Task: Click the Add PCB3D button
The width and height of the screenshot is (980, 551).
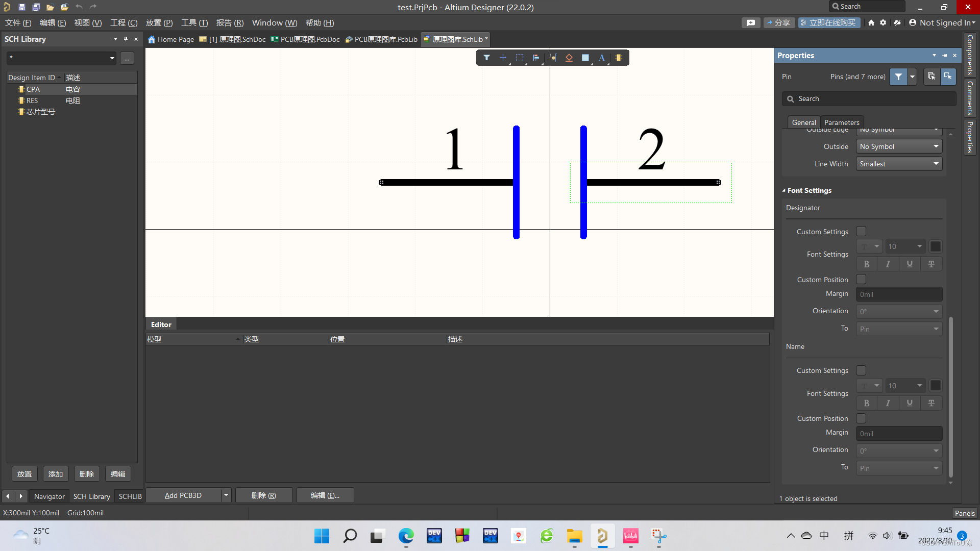Action: [183, 495]
